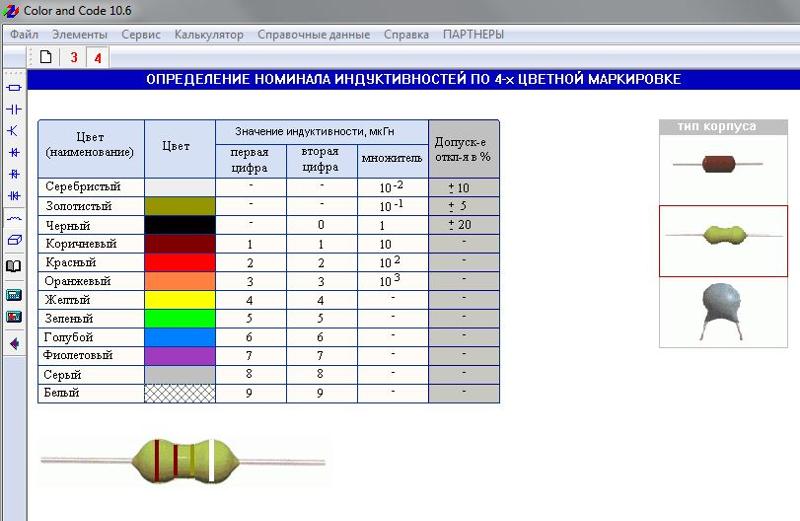Select the inductor coil symbol in sidebar
Viewport: 800px width, 521px height.
point(14,218)
